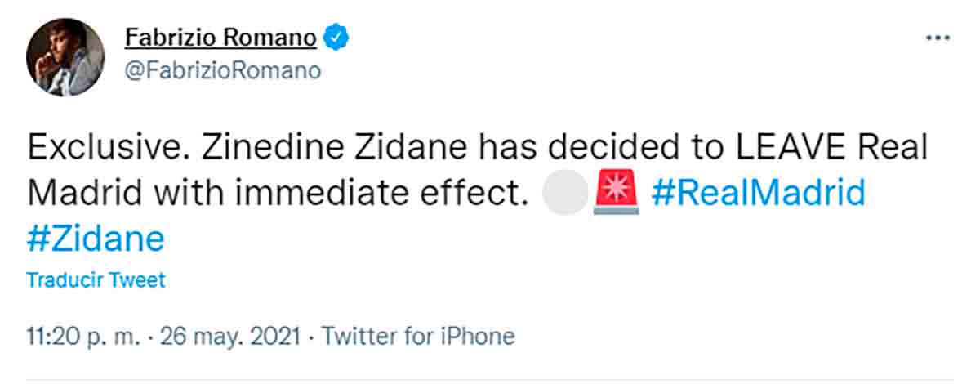Open the Fabrizio Romano display name link
The height and width of the screenshot is (384, 980).
pyautogui.click(x=221, y=38)
